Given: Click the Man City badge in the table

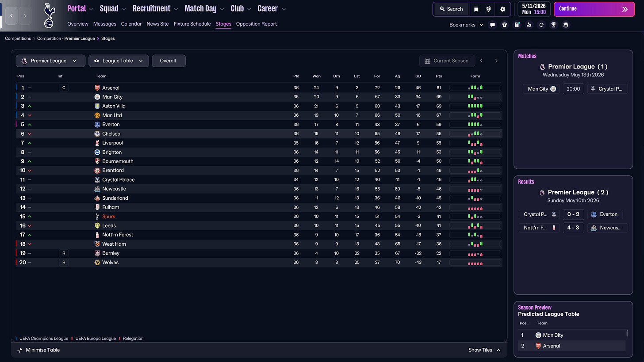Looking at the screenshot, I should (97, 97).
